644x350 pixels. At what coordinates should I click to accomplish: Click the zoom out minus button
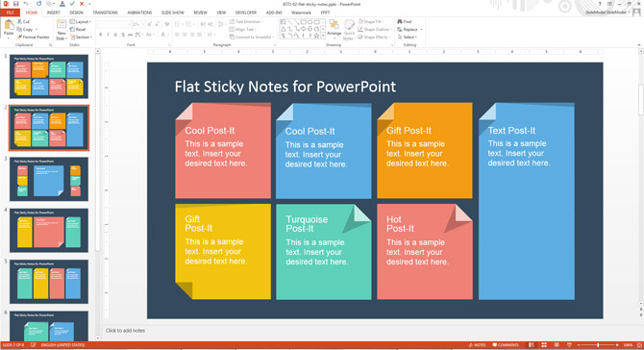(x=579, y=345)
